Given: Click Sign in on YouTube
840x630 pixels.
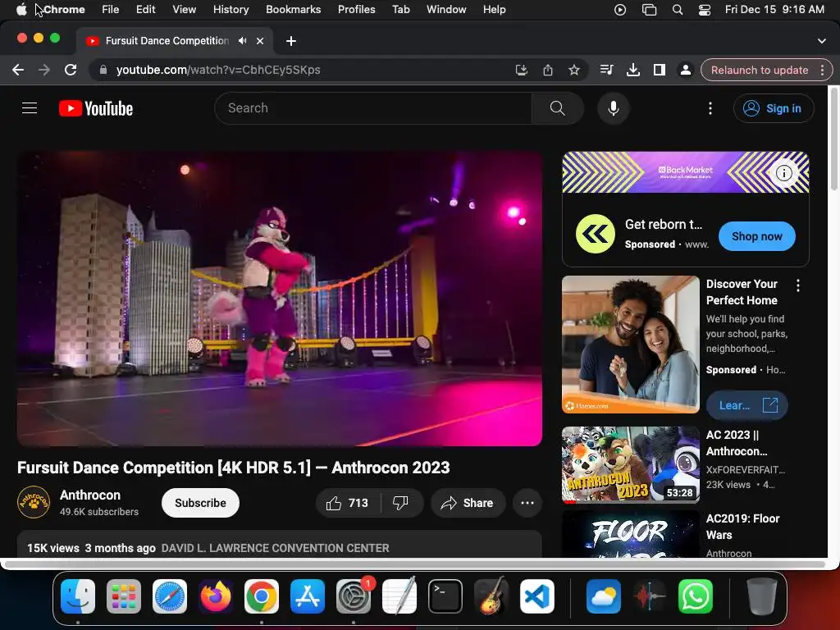Looking at the screenshot, I should click(774, 108).
